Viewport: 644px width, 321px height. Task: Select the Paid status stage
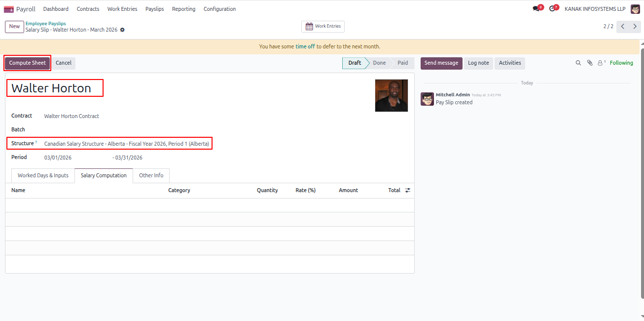coord(402,63)
